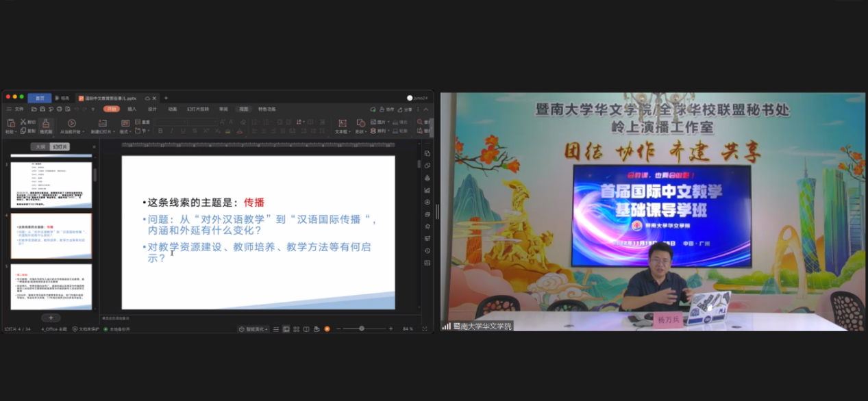Click the 文件 menu button

click(x=18, y=109)
